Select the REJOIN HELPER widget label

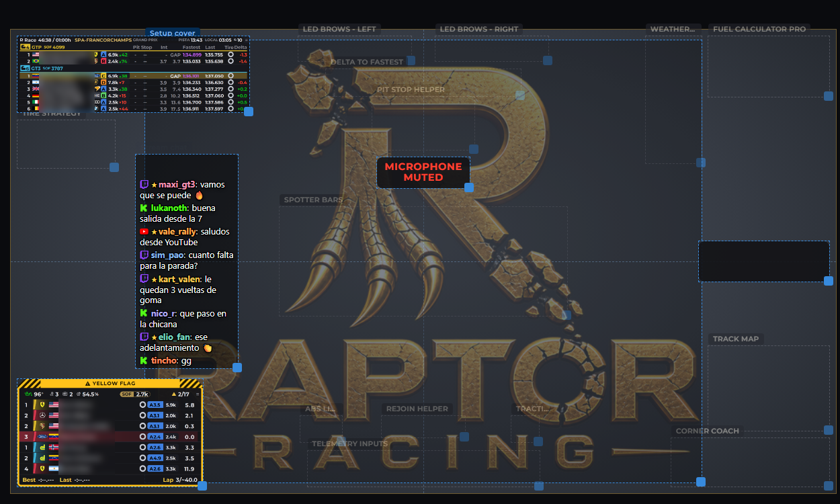417,409
